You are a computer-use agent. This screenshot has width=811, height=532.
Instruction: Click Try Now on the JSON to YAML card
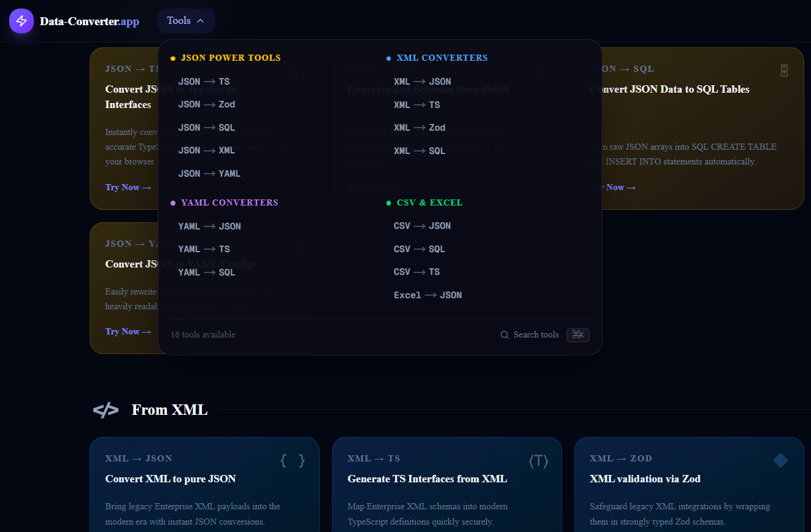pos(128,331)
